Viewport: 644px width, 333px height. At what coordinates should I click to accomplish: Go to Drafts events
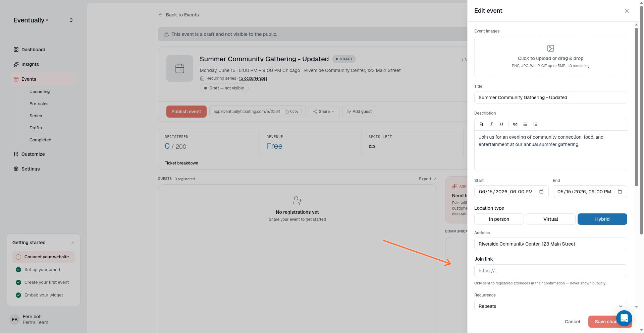pos(36,128)
